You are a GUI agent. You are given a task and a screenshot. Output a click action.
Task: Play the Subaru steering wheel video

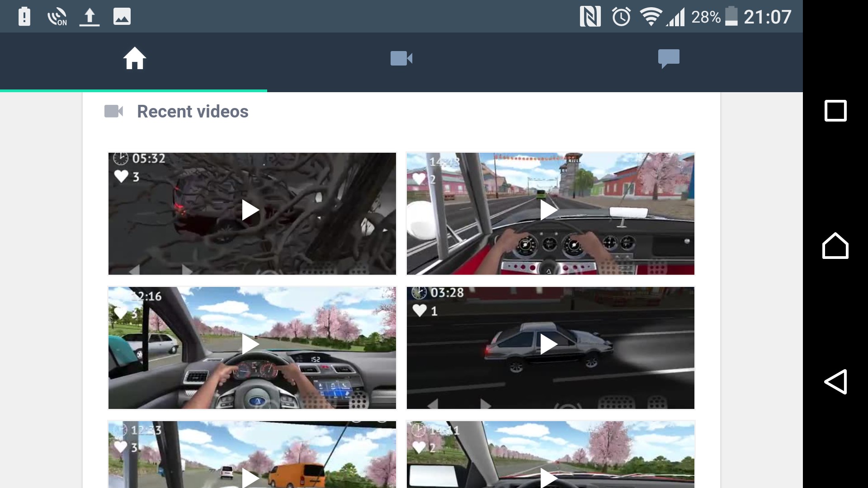click(250, 344)
